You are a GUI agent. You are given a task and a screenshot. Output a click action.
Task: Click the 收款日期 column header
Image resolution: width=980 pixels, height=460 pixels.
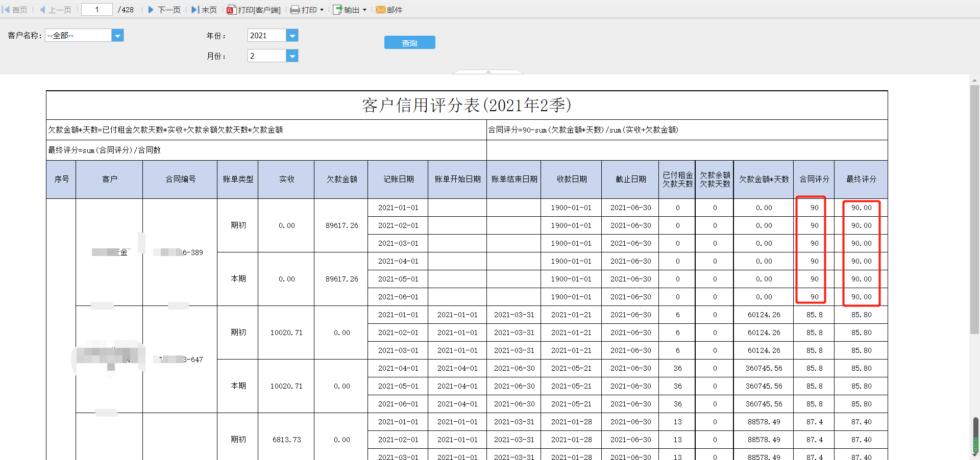click(572, 180)
